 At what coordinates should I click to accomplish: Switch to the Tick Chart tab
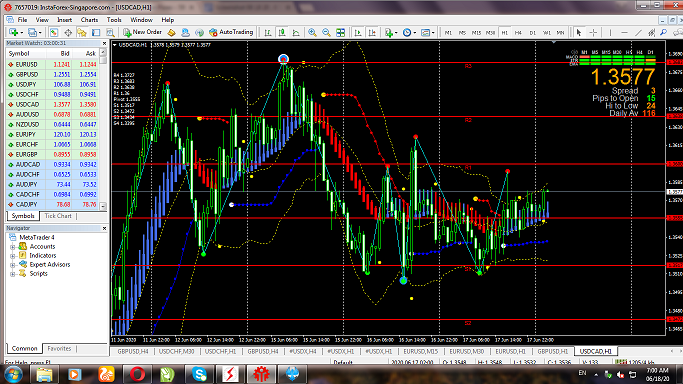pos(58,216)
